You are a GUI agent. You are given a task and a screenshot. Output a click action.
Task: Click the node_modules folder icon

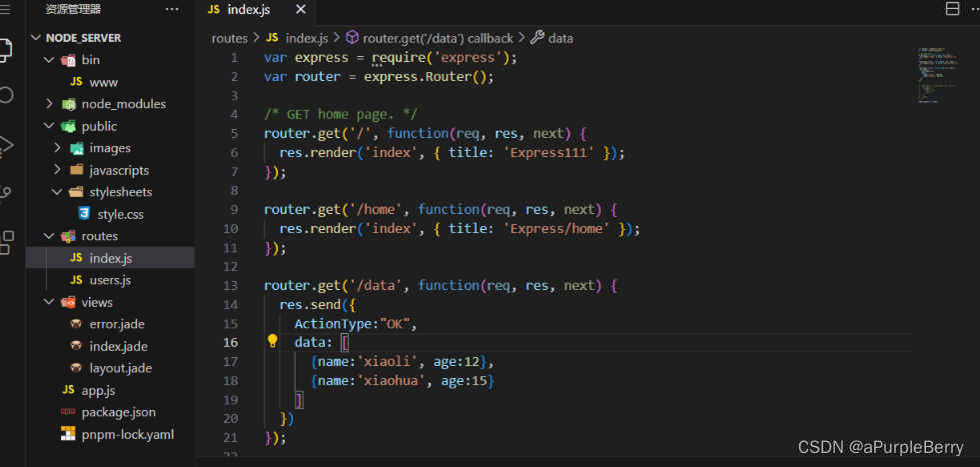tap(68, 104)
